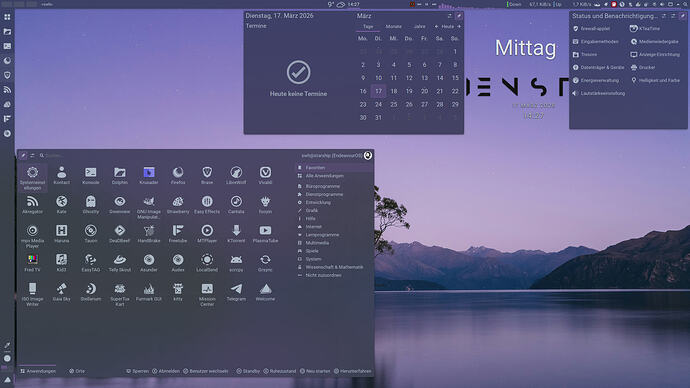Select March 31 in the calendar

pyautogui.click(x=378, y=117)
